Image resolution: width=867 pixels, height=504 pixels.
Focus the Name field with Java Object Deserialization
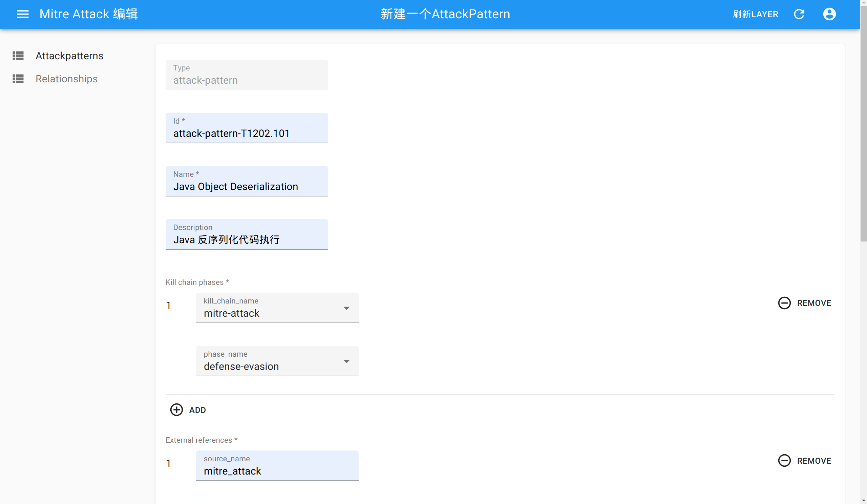246,186
